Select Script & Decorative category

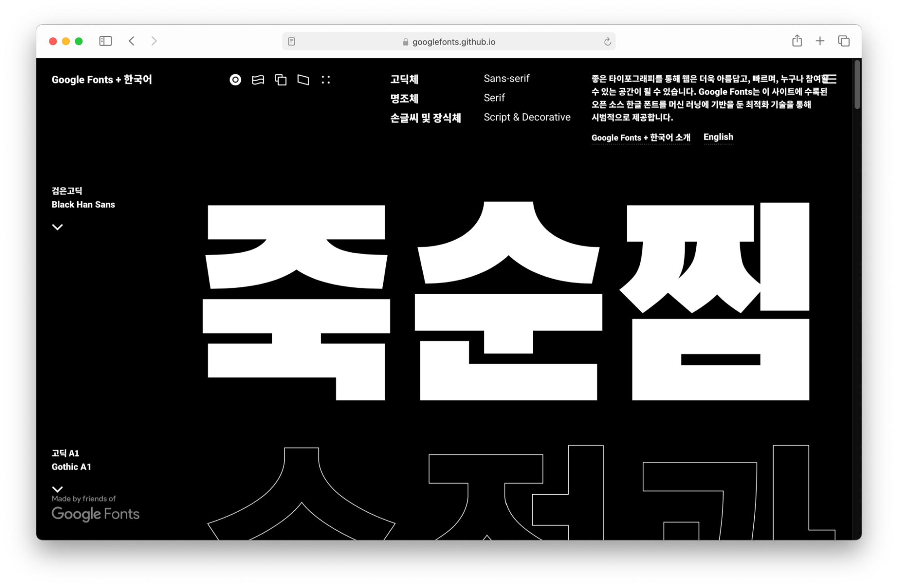[527, 117]
